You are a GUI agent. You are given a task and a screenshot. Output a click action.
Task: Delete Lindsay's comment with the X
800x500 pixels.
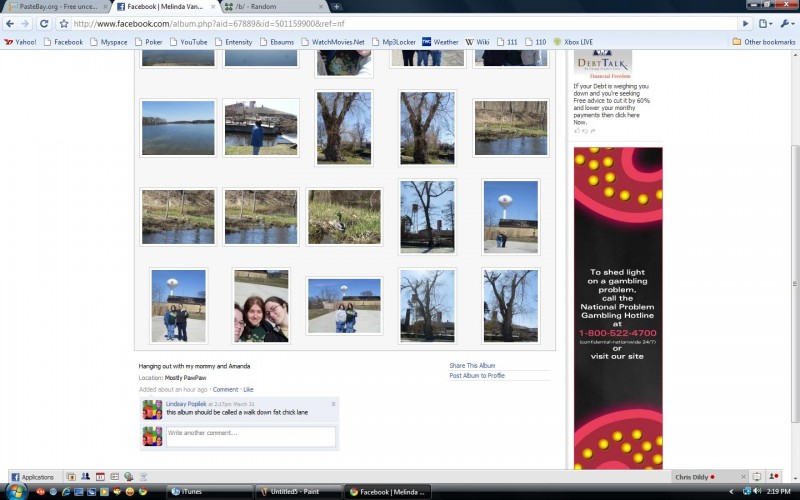click(333, 404)
